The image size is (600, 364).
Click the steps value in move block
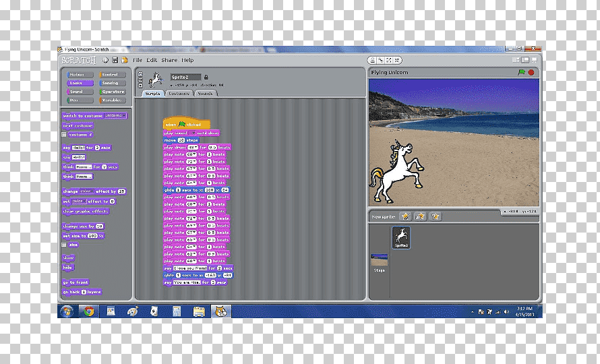[181, 140]
